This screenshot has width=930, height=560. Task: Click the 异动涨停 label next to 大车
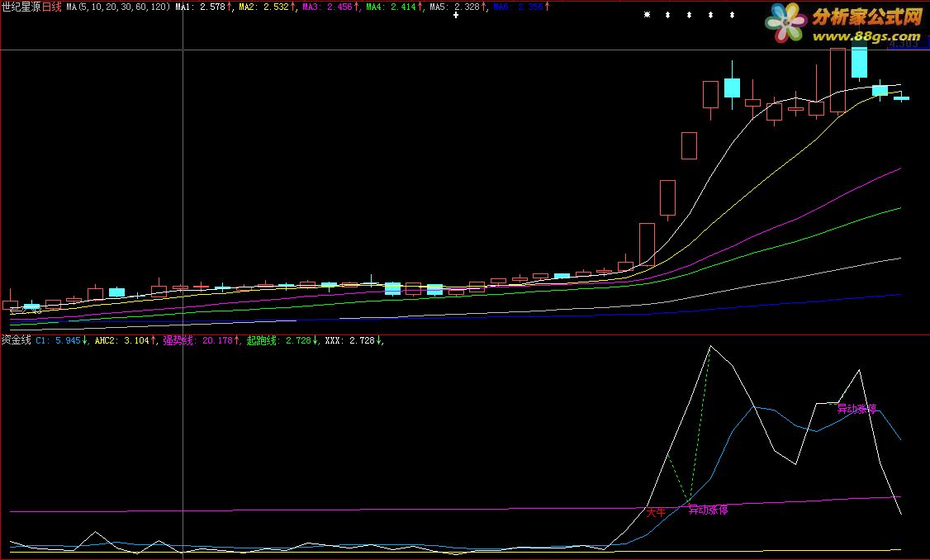pyautogui.click(x=708, y=510)
